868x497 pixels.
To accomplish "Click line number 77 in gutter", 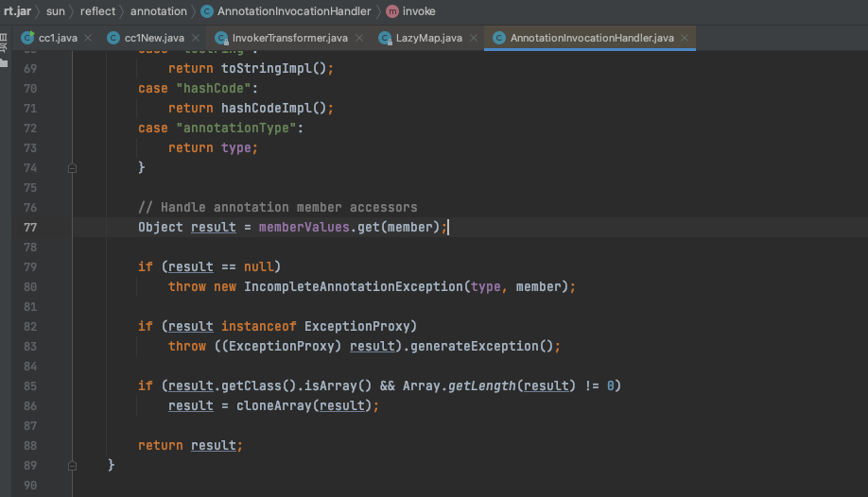I will (30, 227).
